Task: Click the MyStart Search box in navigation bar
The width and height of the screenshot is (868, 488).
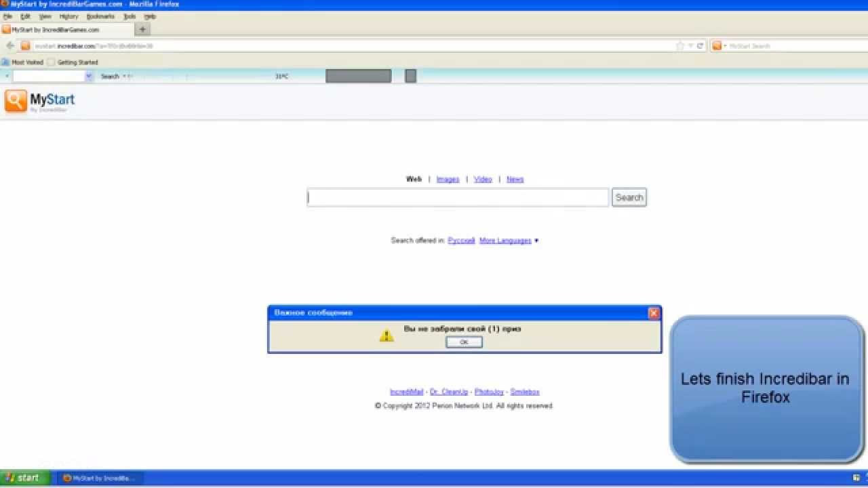Action: point(793,46)
